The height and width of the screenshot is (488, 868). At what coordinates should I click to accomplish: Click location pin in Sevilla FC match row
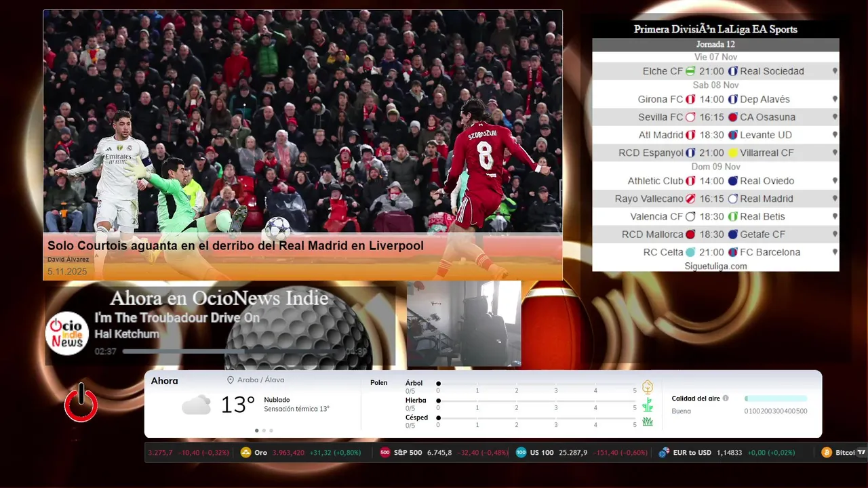tap(835, 117)
